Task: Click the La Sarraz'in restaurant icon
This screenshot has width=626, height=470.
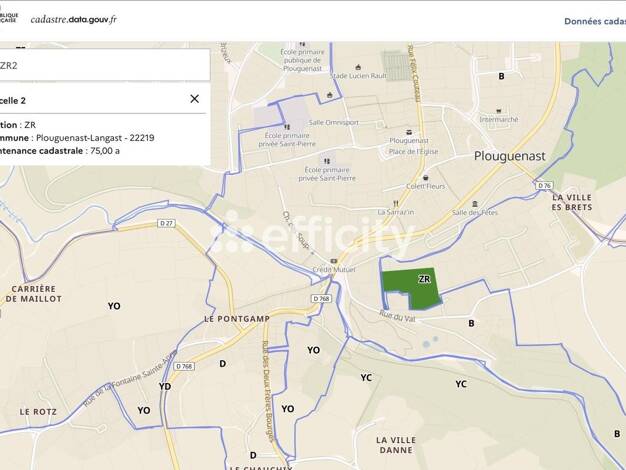Action: (x=396, y=203)
